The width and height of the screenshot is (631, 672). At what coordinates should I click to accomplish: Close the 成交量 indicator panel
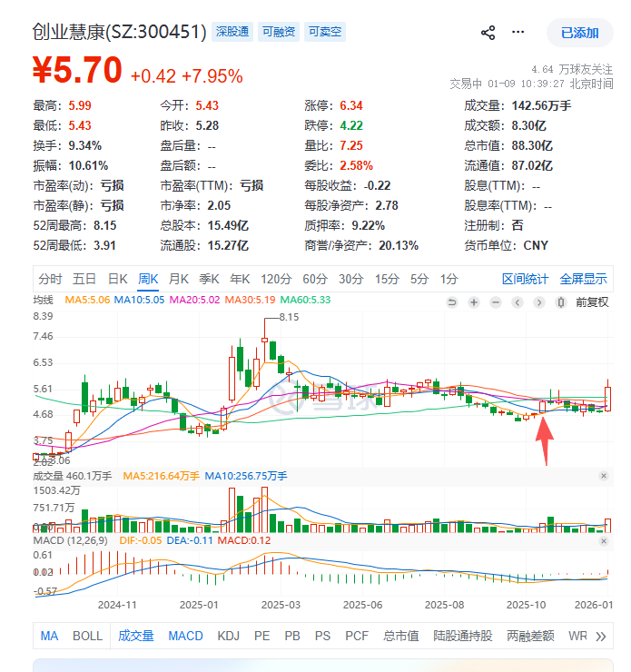click(604, 476)
